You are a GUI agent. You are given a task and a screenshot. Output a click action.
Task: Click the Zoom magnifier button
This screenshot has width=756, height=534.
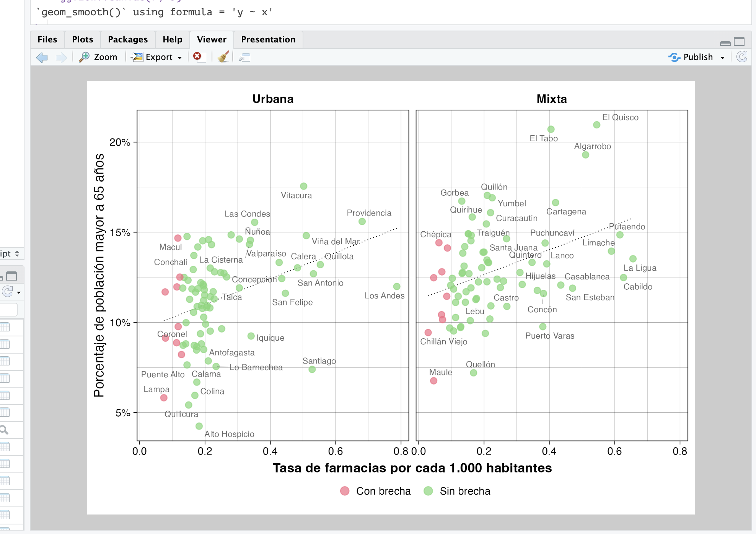98,57
